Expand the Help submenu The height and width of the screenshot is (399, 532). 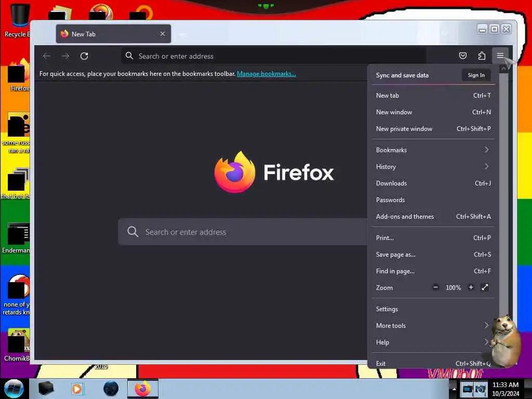[433, 342]
